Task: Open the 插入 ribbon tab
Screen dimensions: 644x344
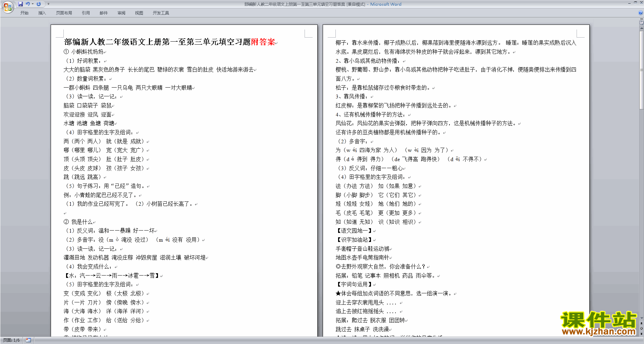Action: (42, 13)
